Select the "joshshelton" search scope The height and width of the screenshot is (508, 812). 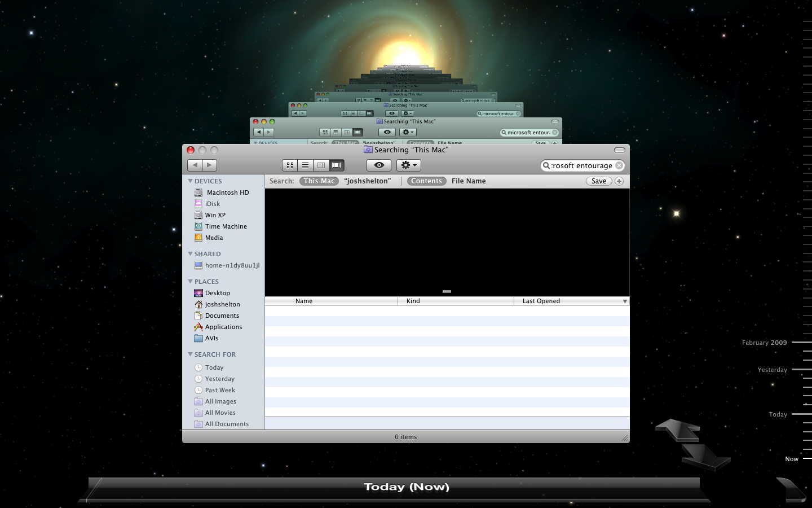[x=368, y=181]
